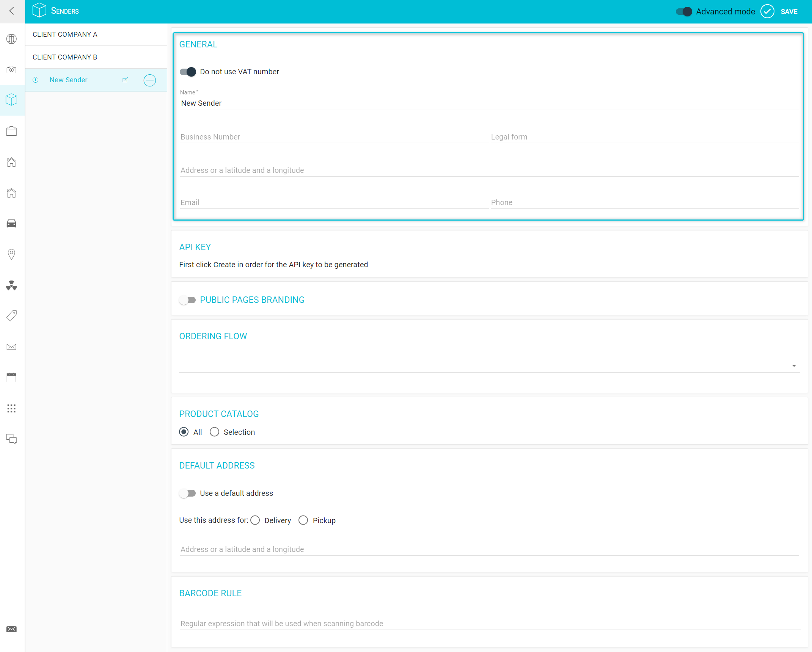Click the Legal form field
The width and height of the screenshot is (812, 652).
[x=645, y=137]
